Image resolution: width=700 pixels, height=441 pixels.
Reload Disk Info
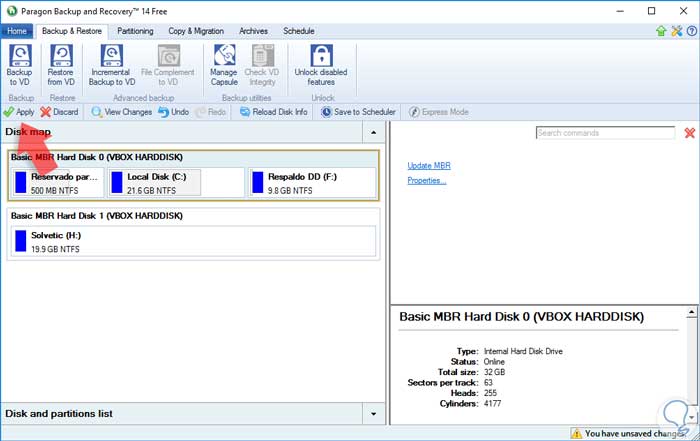click(274, 112)
